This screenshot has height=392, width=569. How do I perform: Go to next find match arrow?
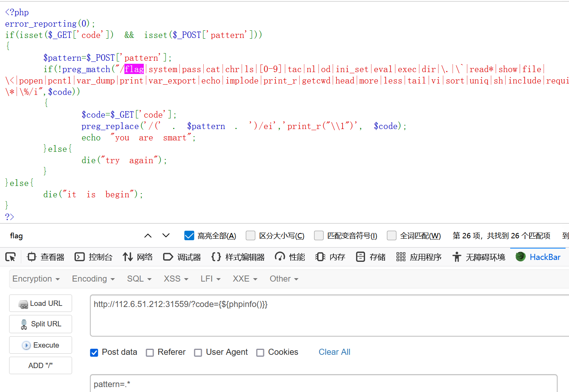pos(166,236)
